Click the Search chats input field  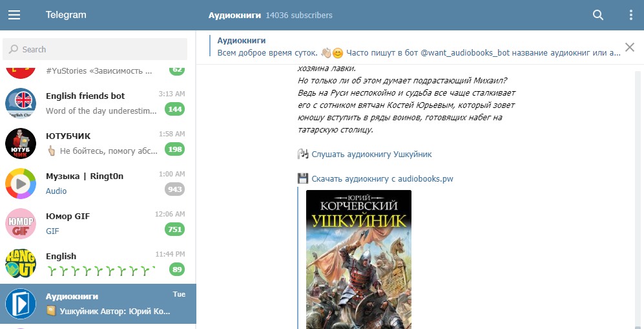[x=98, y=49]
